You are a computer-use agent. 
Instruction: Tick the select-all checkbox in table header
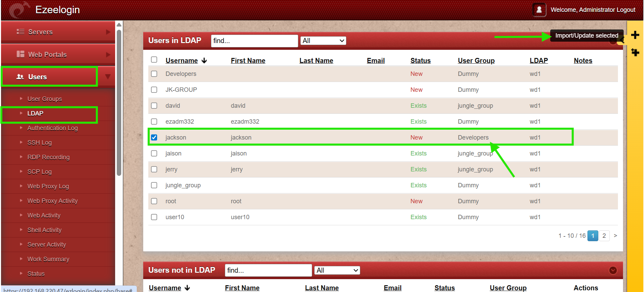coord(154,60)
